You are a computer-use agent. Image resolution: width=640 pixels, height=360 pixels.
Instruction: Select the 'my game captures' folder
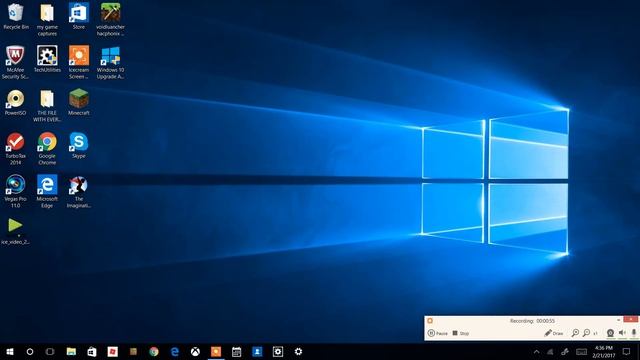[x=47, y=20]
